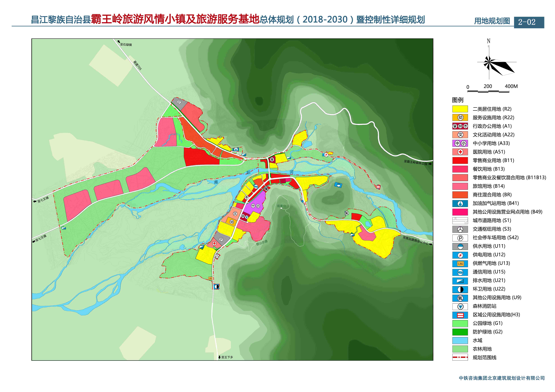Click the hospital red cross legend icon
The image size is (555, 392).
460,152
